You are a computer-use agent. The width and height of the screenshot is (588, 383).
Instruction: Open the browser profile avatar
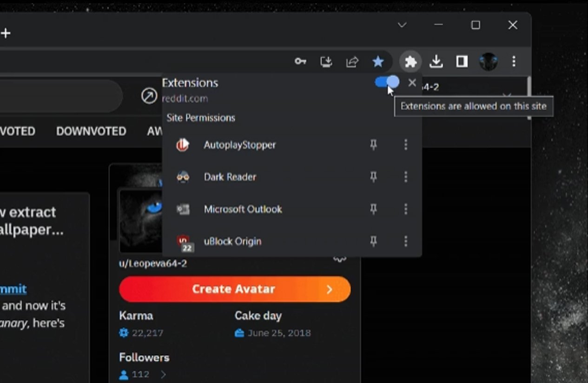coord(488,61)
